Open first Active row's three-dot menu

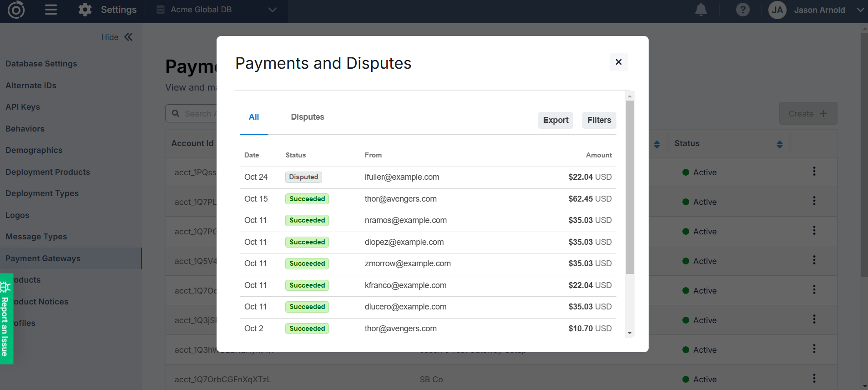click(814, 172)
